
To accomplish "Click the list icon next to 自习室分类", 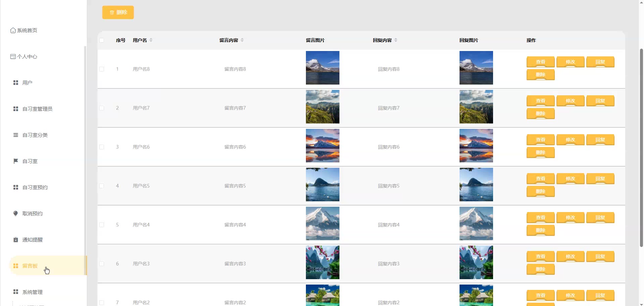I will click(x=15, y=135).
